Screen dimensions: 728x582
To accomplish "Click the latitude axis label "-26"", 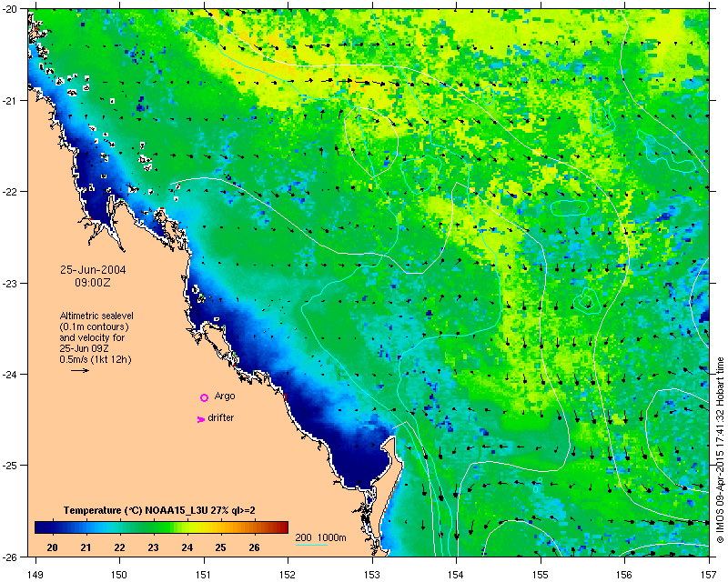I will pyautogui.click(x=12, y=557).
